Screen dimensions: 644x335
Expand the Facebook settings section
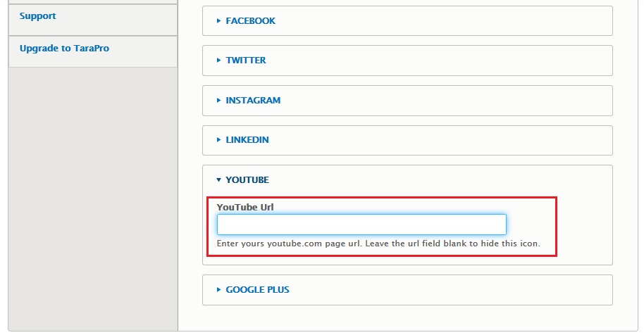click(x=250, y=21)
